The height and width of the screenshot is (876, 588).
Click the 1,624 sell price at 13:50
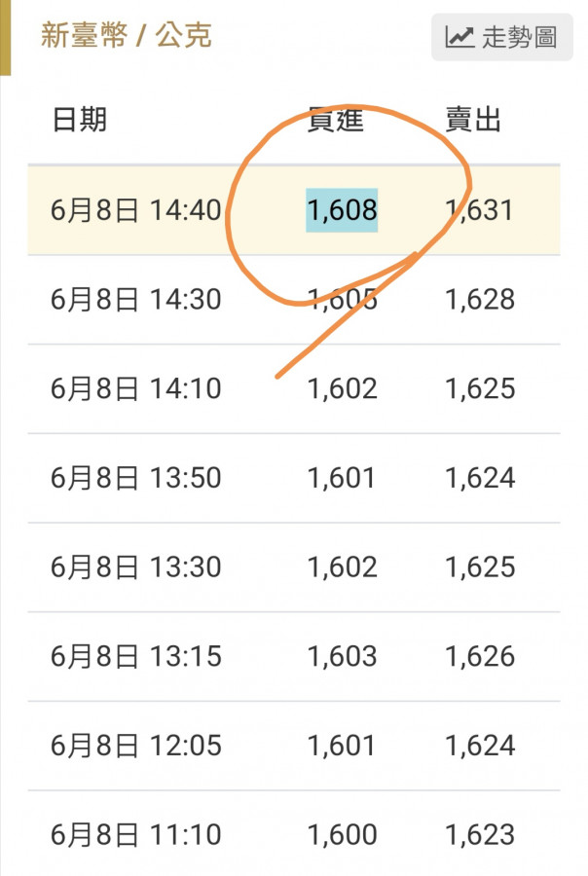click(x=480, y=479)
